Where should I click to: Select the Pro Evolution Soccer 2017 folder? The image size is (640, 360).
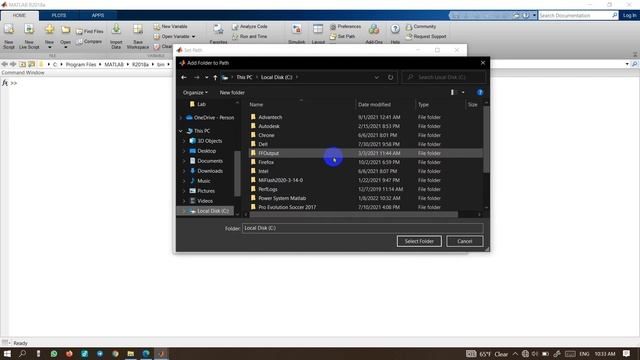[287, 207]
